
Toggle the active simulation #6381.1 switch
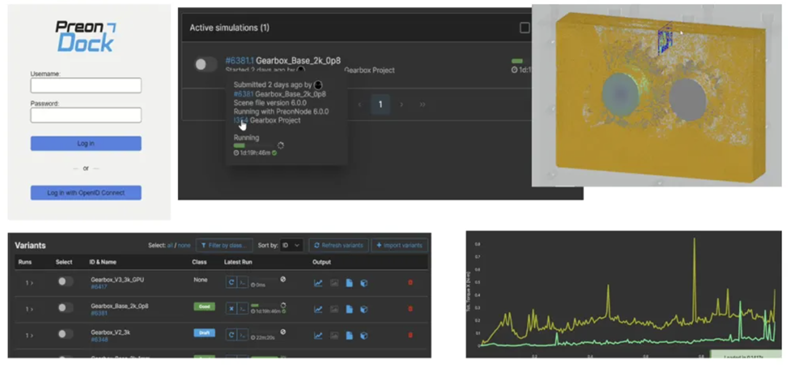tap(206, 64)
